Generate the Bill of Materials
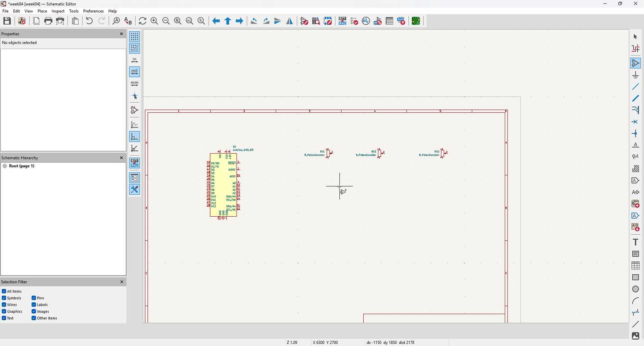Viewport: 644px width, 346px height. (x=401, y=21)
